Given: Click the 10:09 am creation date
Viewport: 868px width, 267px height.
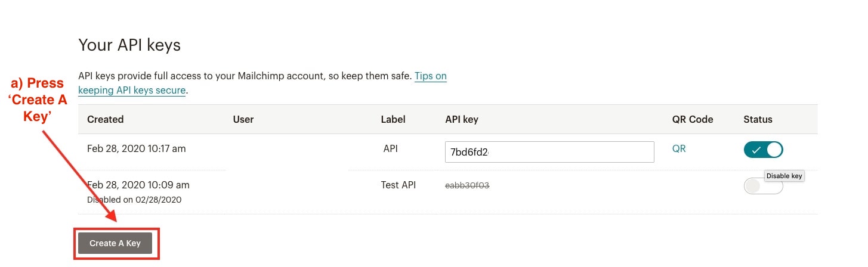Looking at the screenshot, I should [138, 185].
